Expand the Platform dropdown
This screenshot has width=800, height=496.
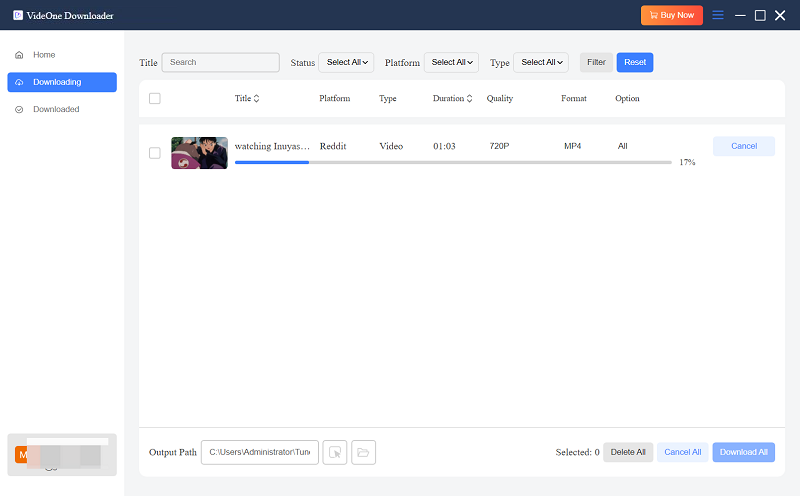pyautogui.click(x=451, y=62)
